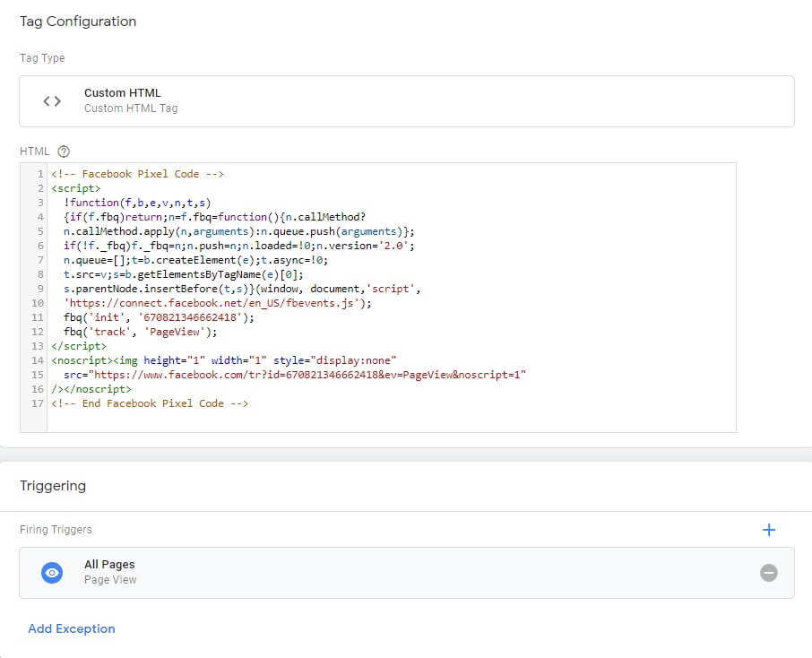The width and height of the screenshot is (812, 658).
Task: Click the fbq('init', '670821346662418') line
Action: (x=159, y=317)
